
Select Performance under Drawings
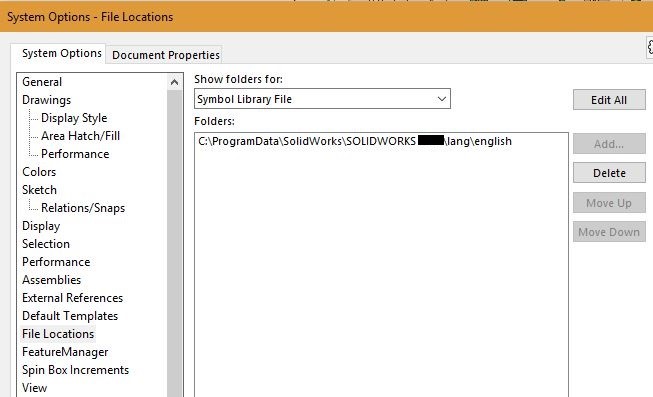pyautogui.click(x=75, y=154)
